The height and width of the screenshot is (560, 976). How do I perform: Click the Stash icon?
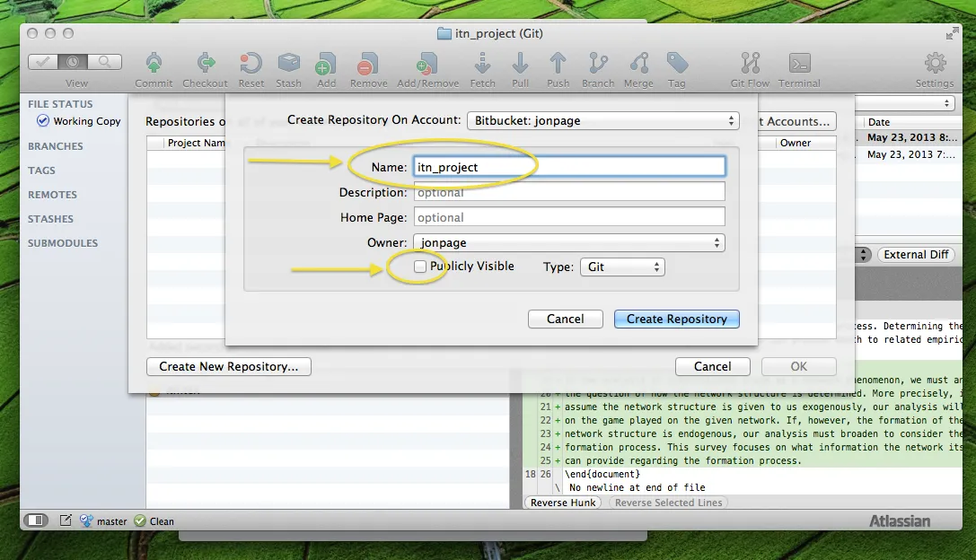pyautogui.click(x=288, y=67)
